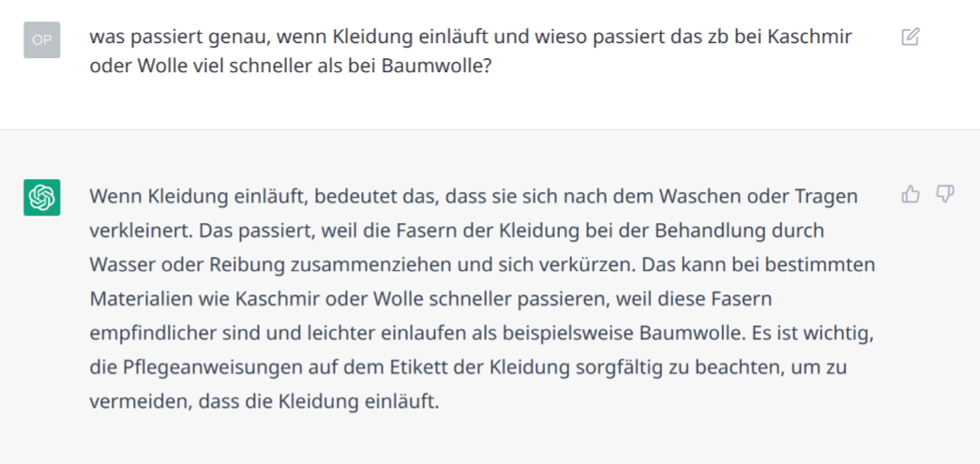The width and height of the screenshot is (980, 464).
Task: Click the final line 'vermeiden, dass die Kleidung einläuft.'
Action: [x=264, y=401]
